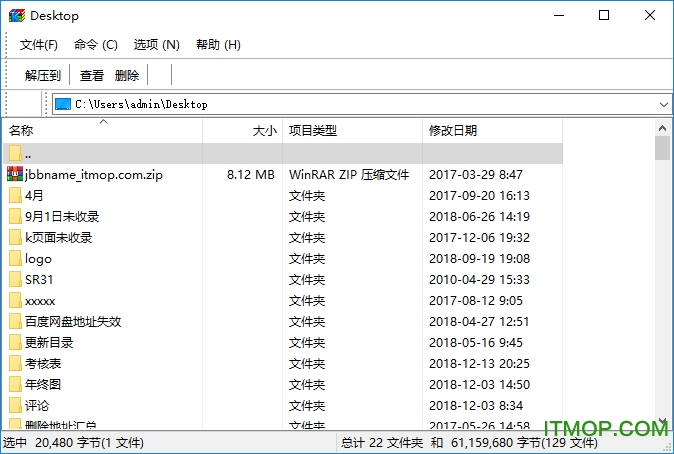Click folder icon next to 评论
Viewport: 674px width, 454px height.
point(15,406)
